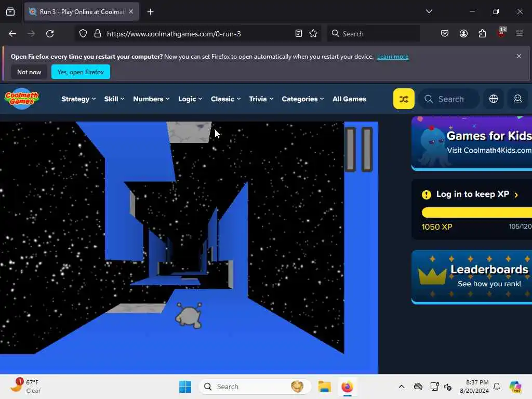Click the network display tray icon

[x=434, y=387]
